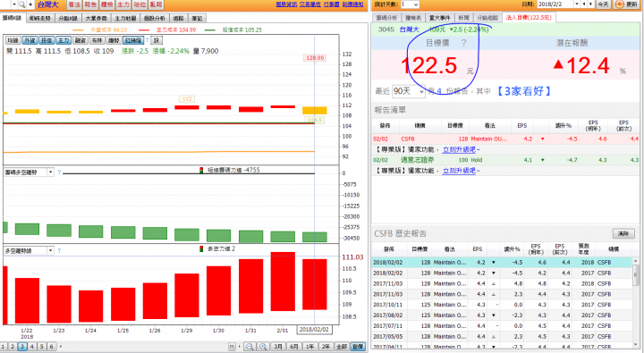This screenshot has width=644, height=353.
Task: Open the 個股資訊 link at top
Action: [x=286, y=4]
